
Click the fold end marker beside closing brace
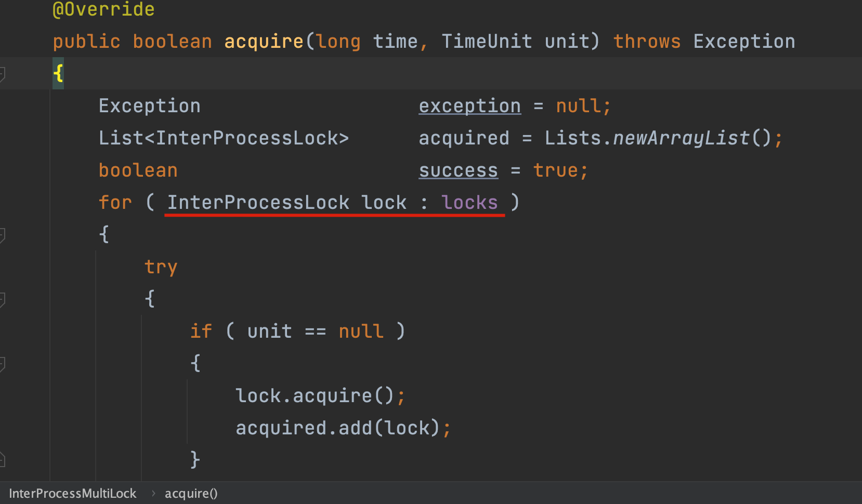[2, 459]
